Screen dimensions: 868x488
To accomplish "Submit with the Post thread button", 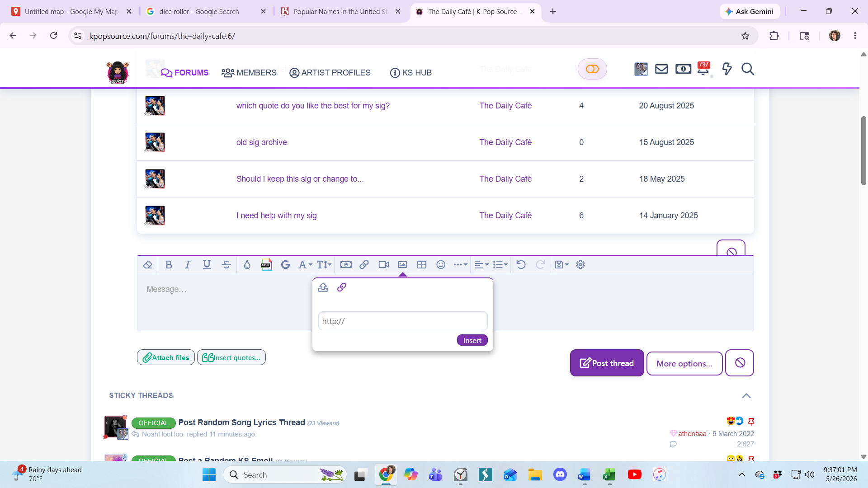I will 607,363.
